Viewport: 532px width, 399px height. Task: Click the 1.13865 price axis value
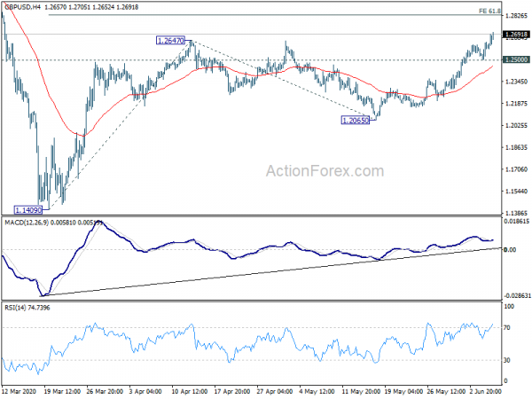pyautogui.click(x=516, y=213)
